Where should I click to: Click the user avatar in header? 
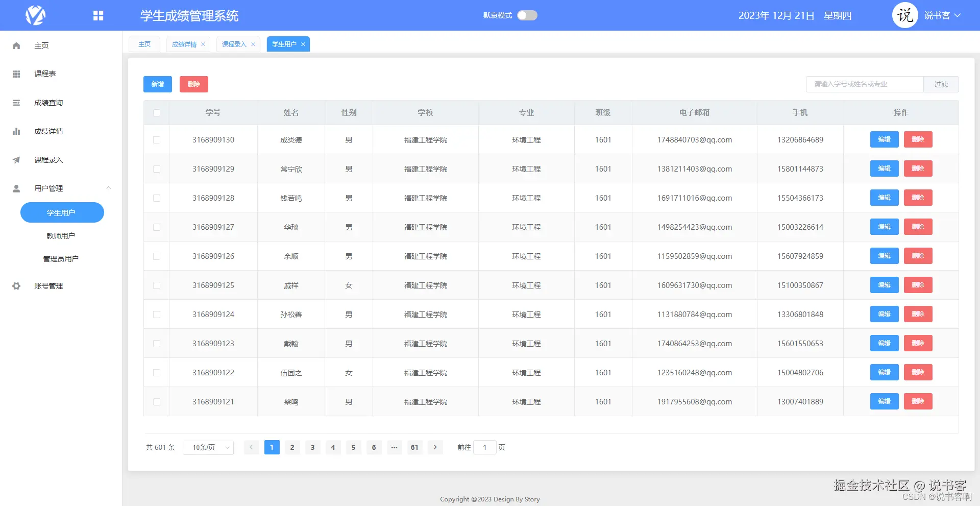coord(905,15)
